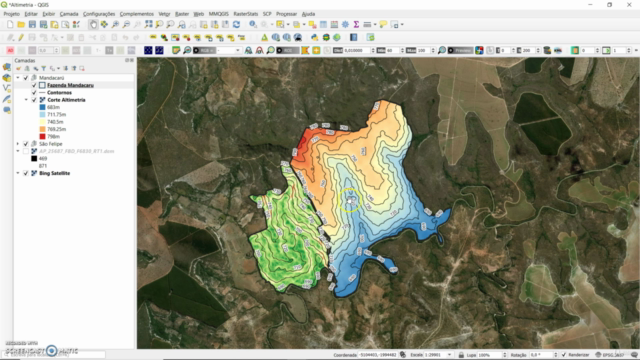Toggle visibility of Corte Altimetria layer
The height and width of the screenshot is (360, 640).
coord(34,100)
